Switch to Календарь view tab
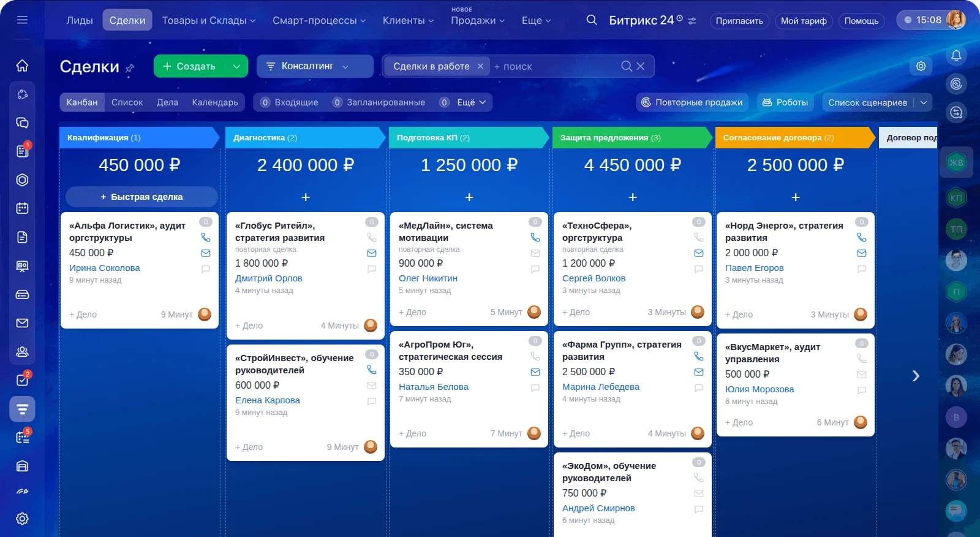Image resolution: width=980 pixels, height=537 pixels. point(215,102)
